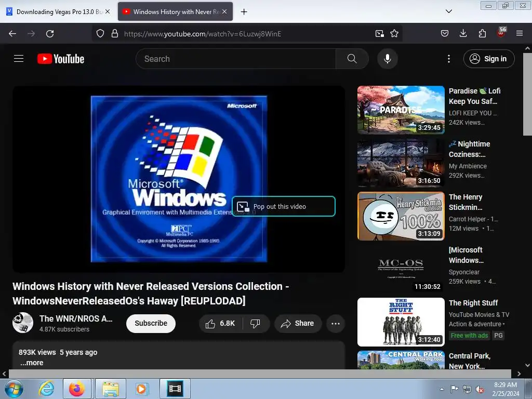Open tracking protection shield icon
532x399 pixels.
100,34
